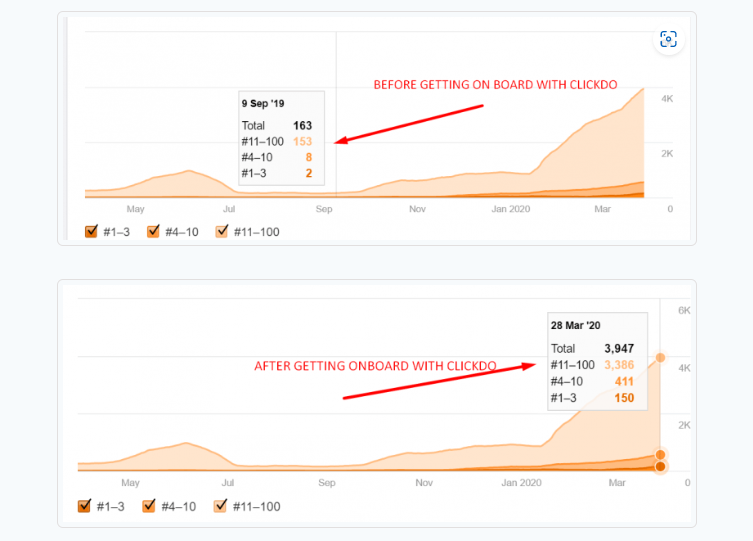This screenshot has width=753, height=541.
Task: Click the 28 Mar '20 tooltip date header
Action: pos(575,325)
